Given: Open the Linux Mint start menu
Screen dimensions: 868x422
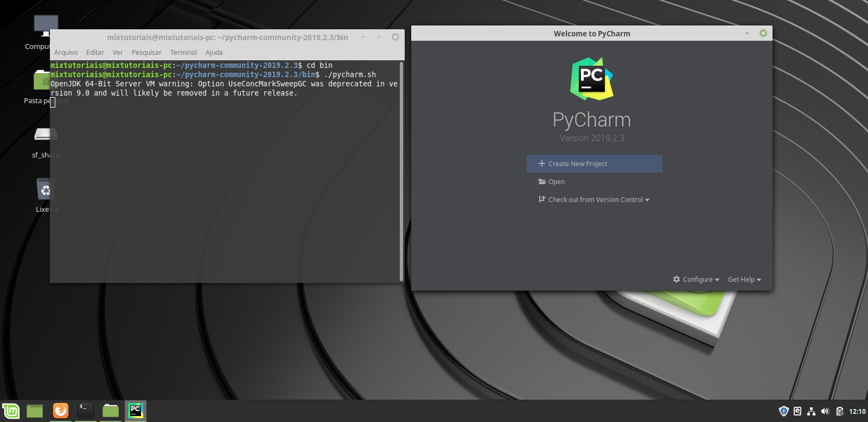Looking at the screenshot, I should 11,411.
